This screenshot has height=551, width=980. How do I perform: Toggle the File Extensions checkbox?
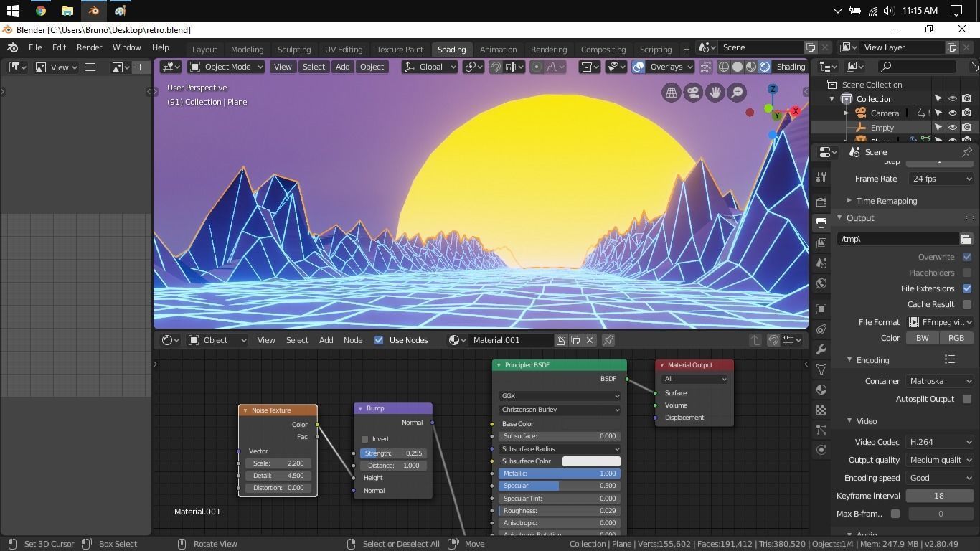[x=967, y=288]
